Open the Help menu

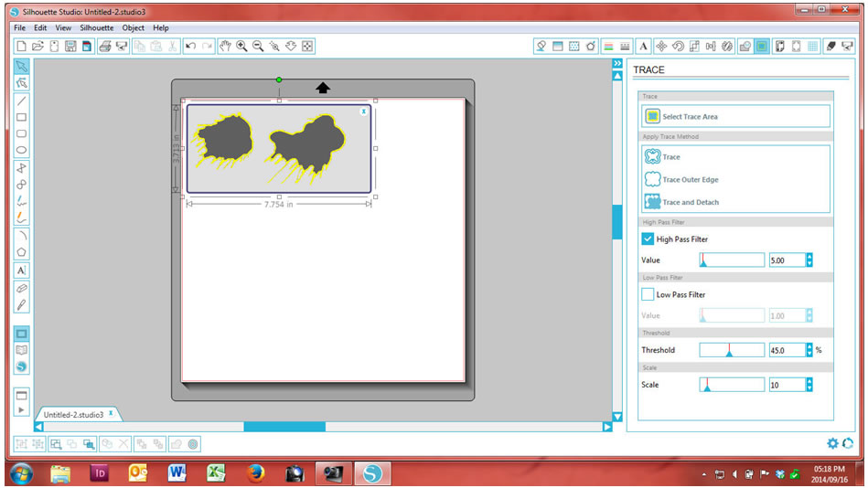161,27
